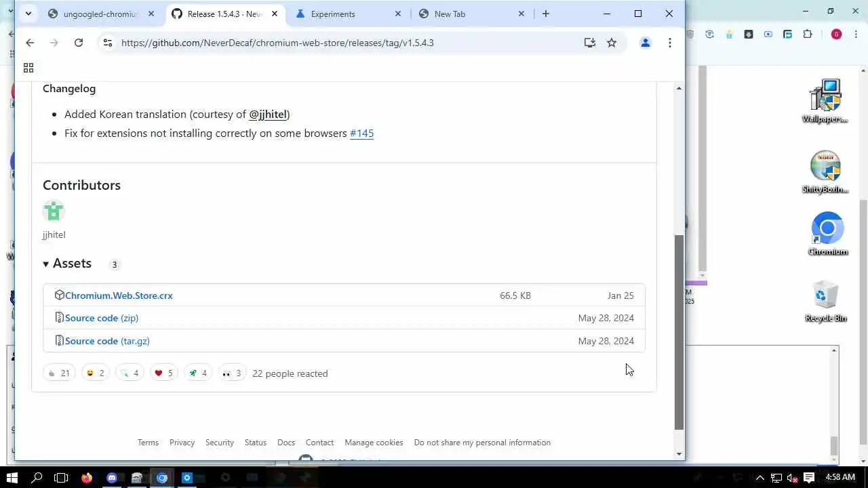Click the muted volume tray icon
Image resolution: width=868 pixels, height=488 pixels.
(791, 478)
